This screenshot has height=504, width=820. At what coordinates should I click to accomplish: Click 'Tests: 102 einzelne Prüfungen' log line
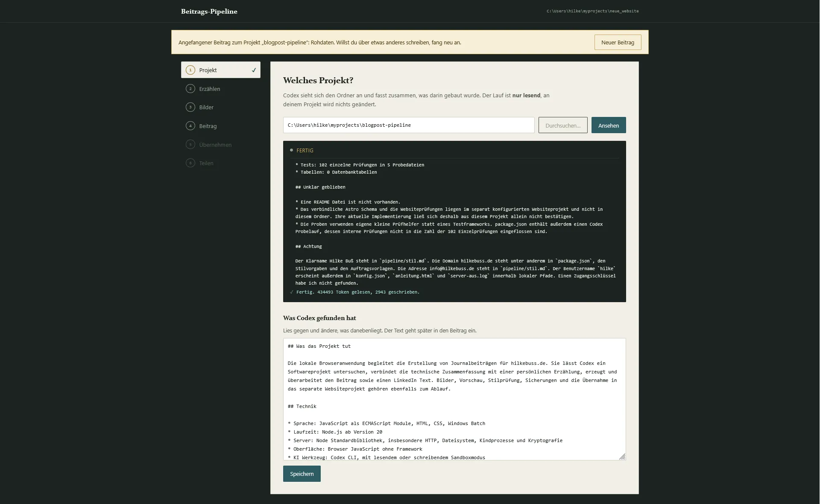tap(360, 165)
